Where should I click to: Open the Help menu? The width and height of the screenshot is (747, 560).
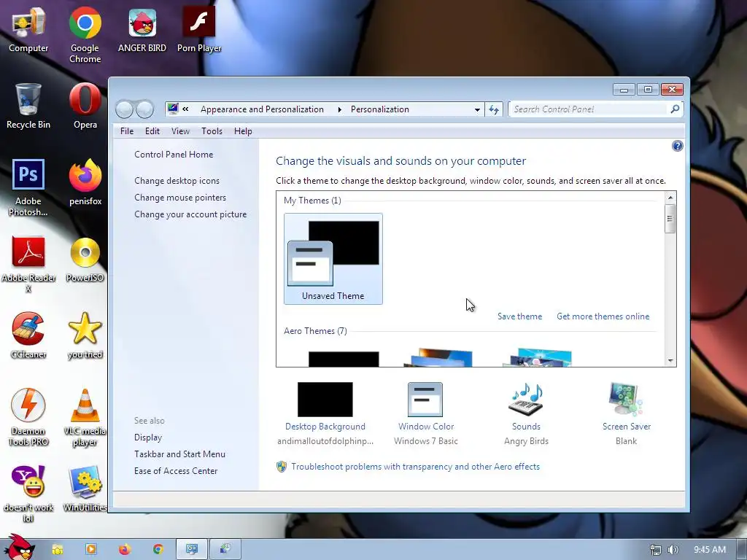[243, 131]
